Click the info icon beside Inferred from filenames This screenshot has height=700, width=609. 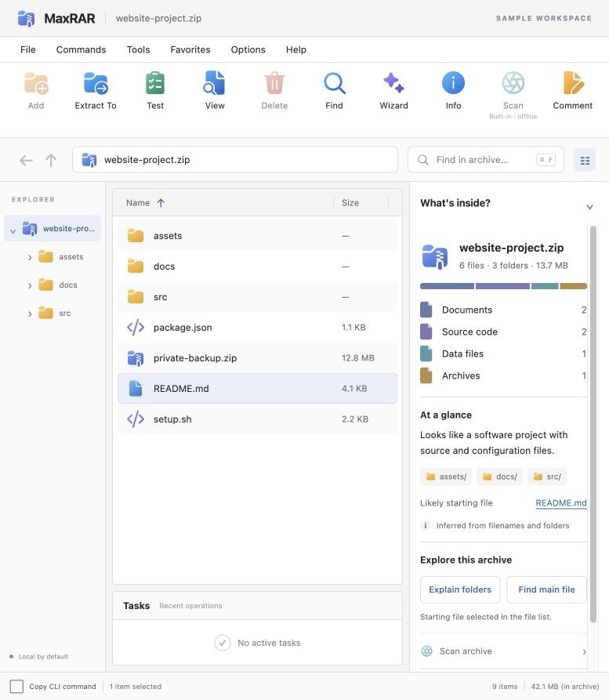pos(426,525)
